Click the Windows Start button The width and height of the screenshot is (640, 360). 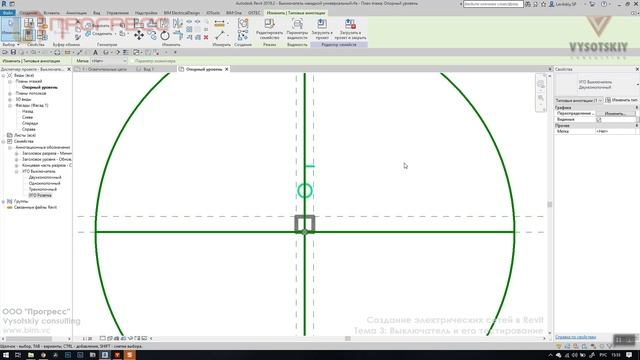coord(6,355)
